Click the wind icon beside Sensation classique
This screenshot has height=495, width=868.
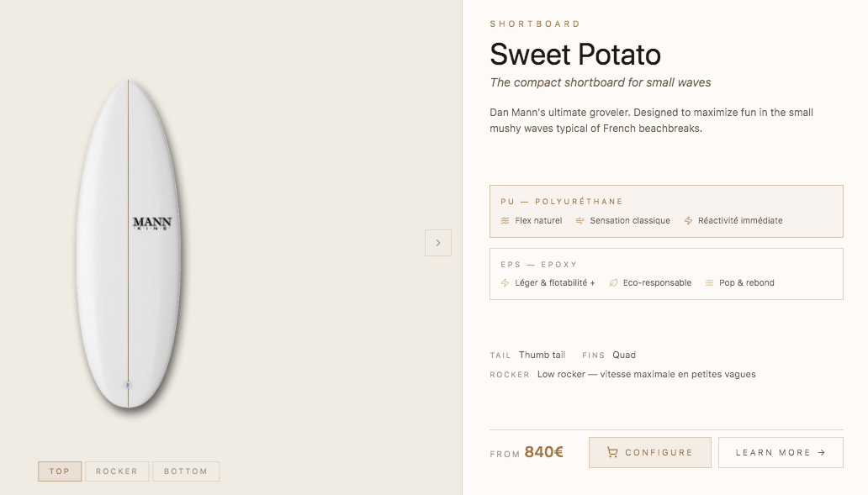click(x=580, y=221)
